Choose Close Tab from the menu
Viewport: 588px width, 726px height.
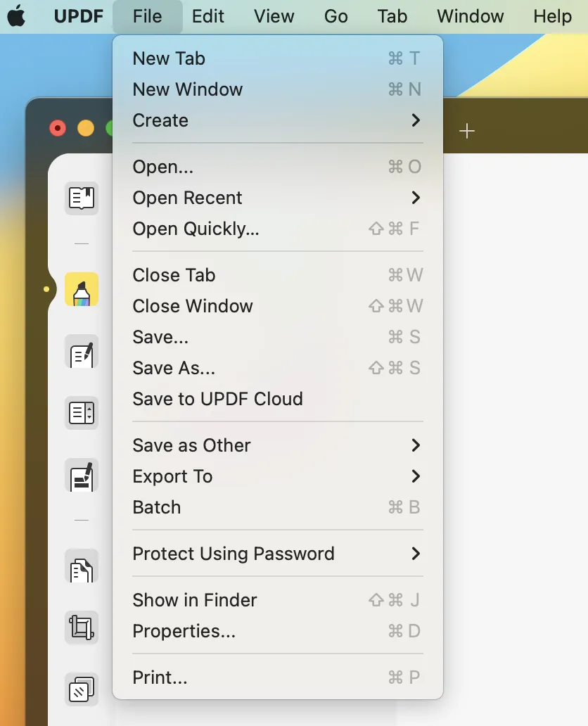278,275
